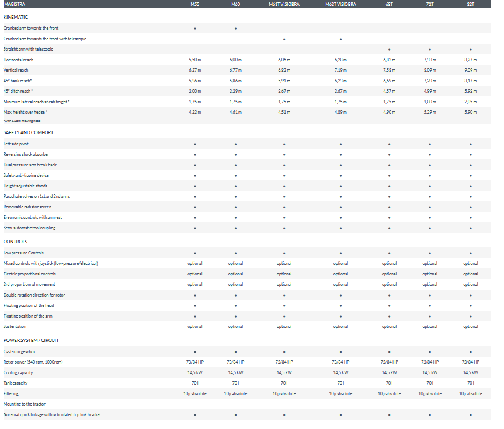
Task: Click the Safety anti-tipping device row label
Action: tap(26, 175)
